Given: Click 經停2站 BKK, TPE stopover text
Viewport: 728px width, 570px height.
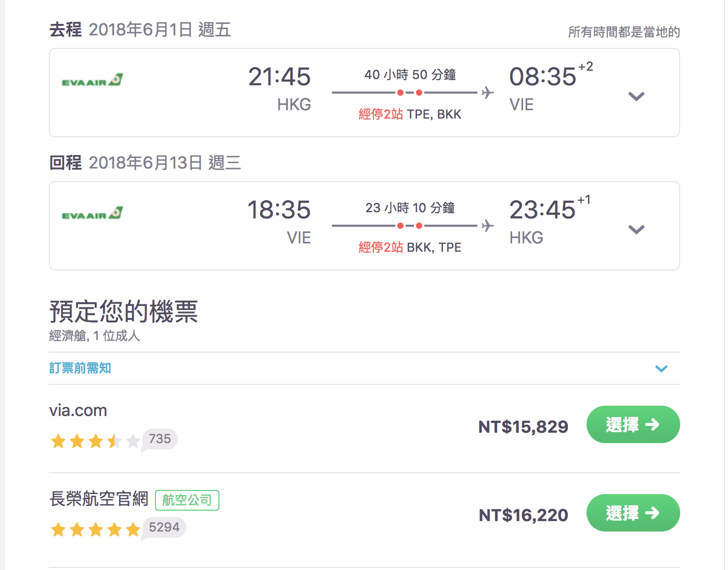Looking at the screenshot, I should 410,248.
